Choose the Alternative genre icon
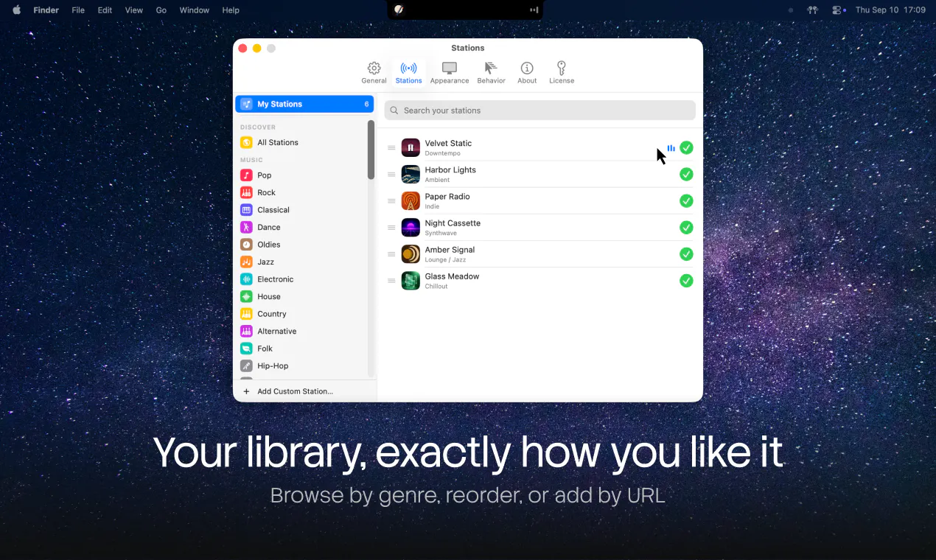 (246, 331)
